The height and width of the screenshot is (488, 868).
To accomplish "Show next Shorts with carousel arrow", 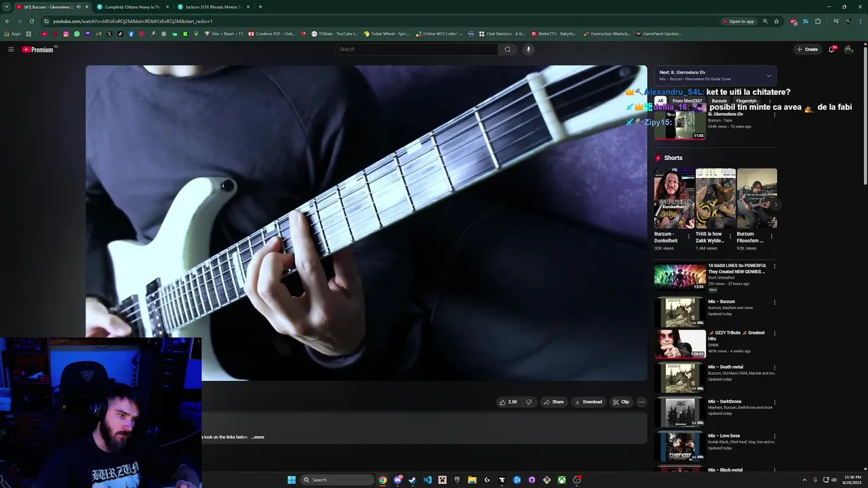I will pyautogui.click(x=776, y=204).
